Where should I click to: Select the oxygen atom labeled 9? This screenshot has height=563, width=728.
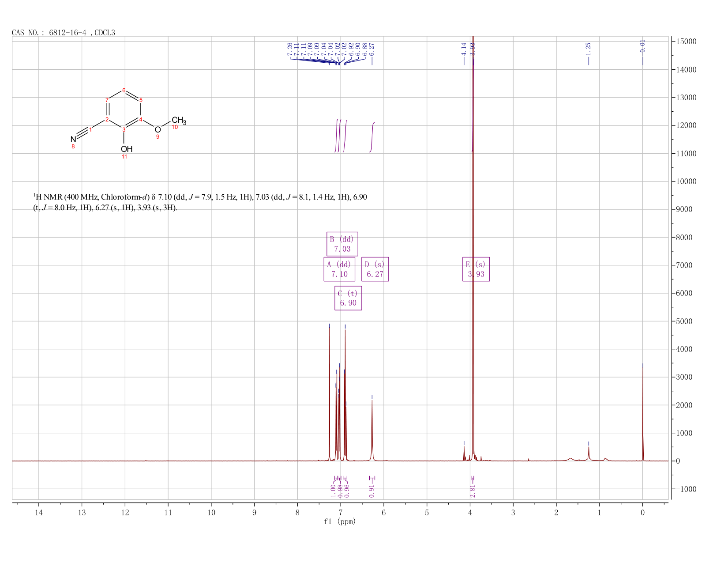(158, 129)
